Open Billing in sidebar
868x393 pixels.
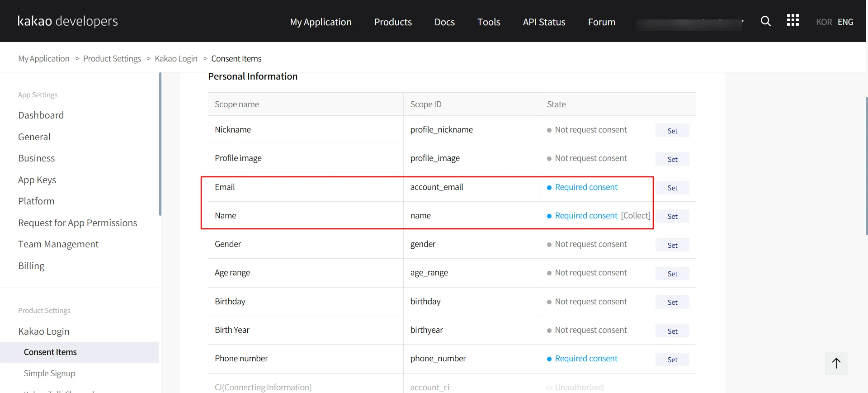pyautogui.click(x=31, y=266)
